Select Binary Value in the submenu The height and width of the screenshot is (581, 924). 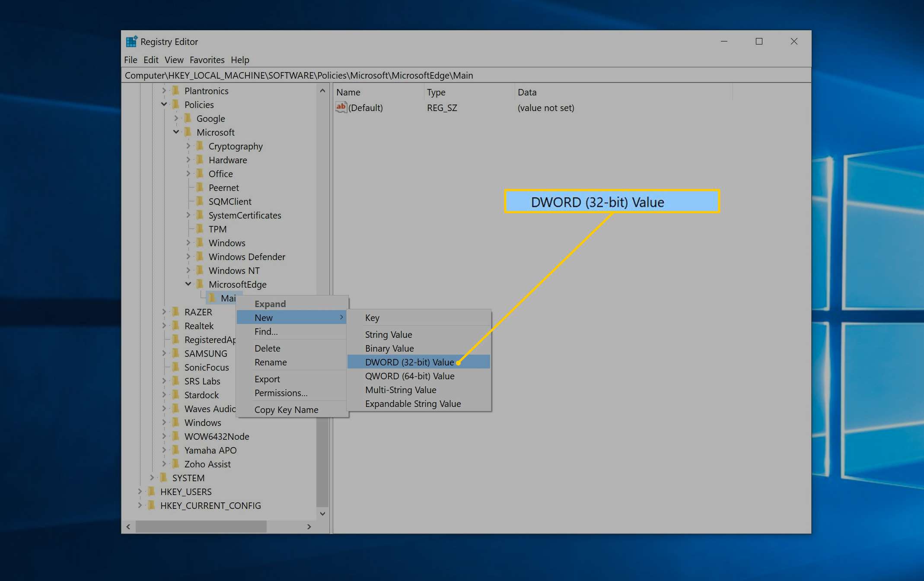(418, 348)
